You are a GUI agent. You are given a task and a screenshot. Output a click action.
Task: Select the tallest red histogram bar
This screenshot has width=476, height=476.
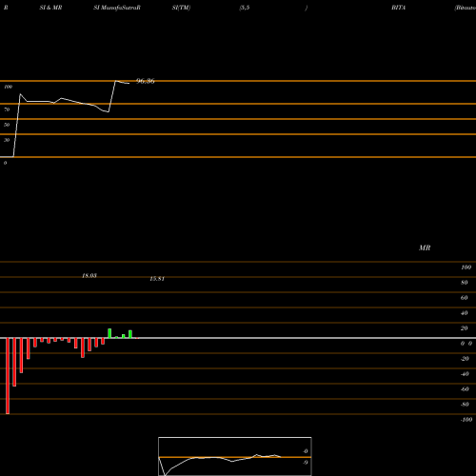click(x=8, y=376)
